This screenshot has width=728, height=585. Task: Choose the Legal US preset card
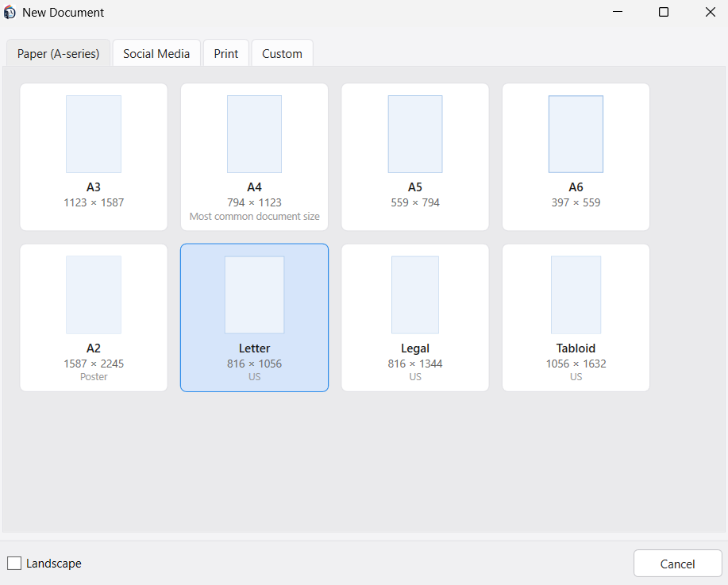pos(415,318)
